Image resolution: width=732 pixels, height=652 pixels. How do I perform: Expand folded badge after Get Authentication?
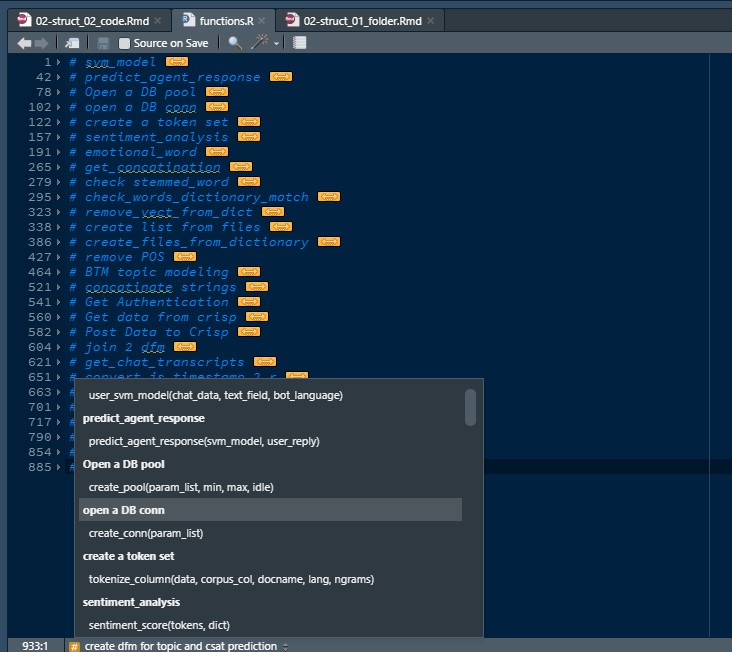pos(249,302)
